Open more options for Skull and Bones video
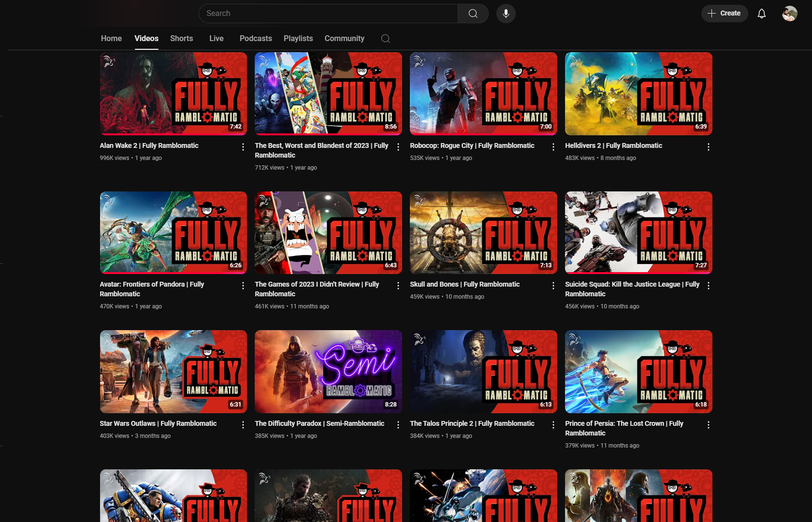This screenshot has width=812, height=522. click(x=553, y=286)
